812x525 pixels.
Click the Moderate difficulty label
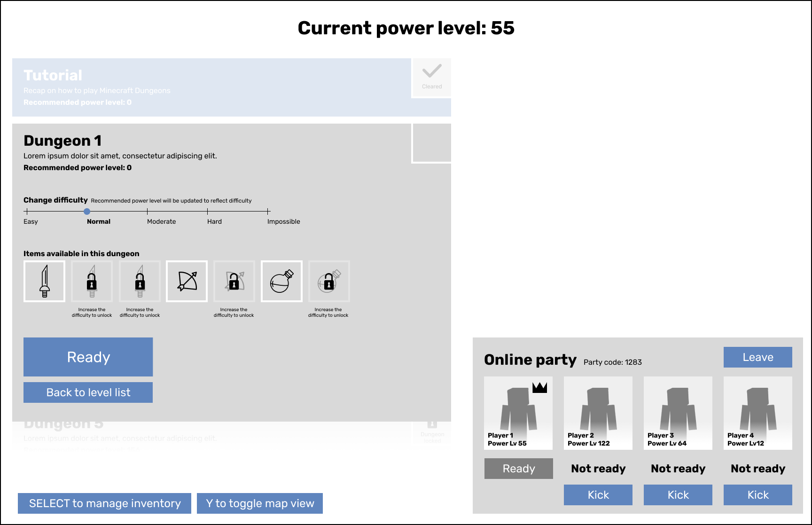click(162, 221)
